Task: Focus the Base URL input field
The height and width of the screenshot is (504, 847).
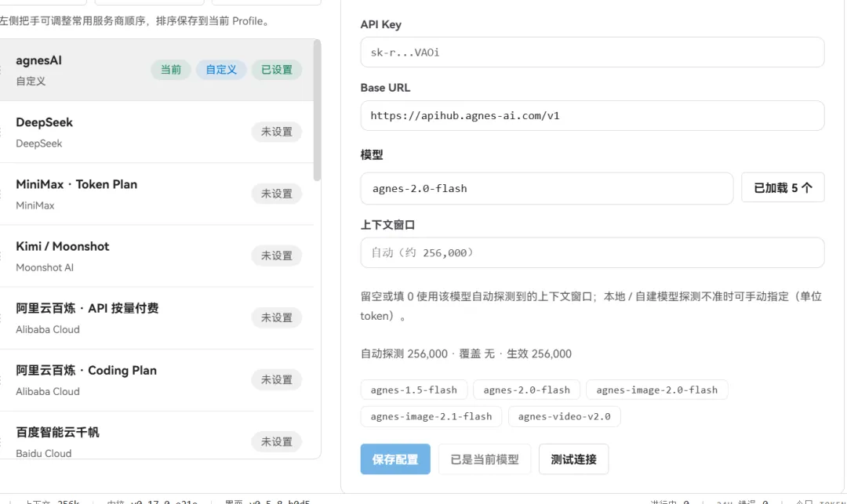Action: tap(592, 115)
